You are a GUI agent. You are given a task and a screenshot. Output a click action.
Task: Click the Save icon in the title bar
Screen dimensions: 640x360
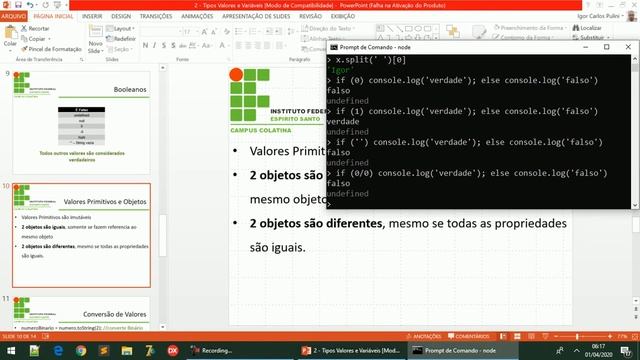tap(18, 5)
